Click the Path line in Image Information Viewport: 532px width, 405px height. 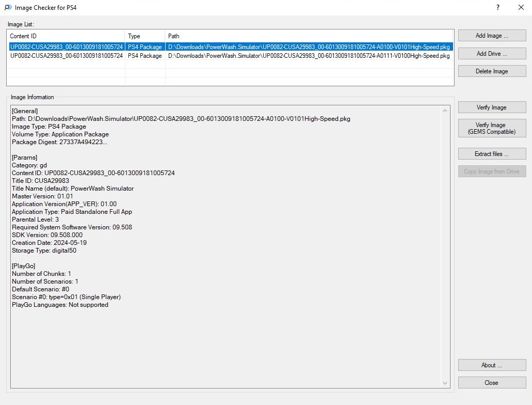point(181,119)
